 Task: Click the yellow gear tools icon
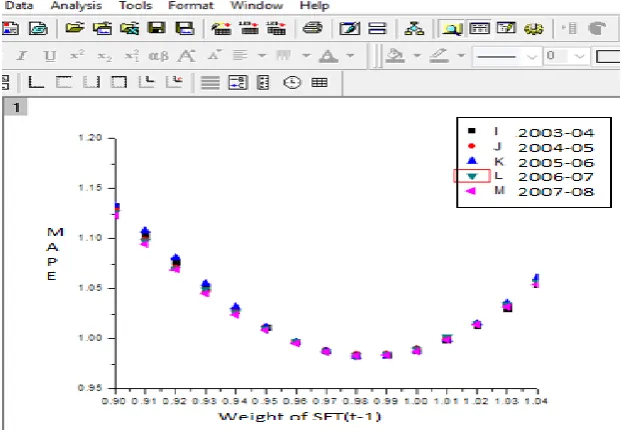pos(533,29)
